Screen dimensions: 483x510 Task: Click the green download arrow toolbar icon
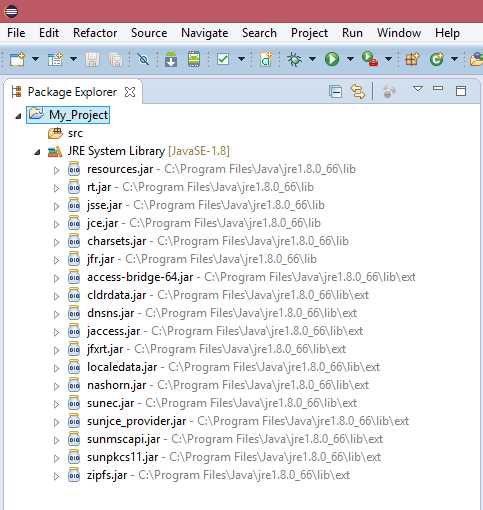(171, 59)
